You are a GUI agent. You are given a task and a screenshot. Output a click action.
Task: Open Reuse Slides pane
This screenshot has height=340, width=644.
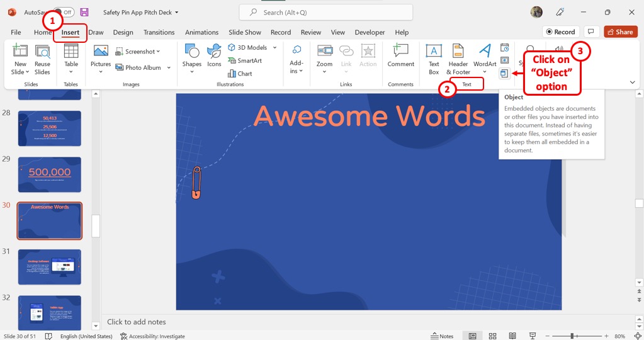click(42, 60)
